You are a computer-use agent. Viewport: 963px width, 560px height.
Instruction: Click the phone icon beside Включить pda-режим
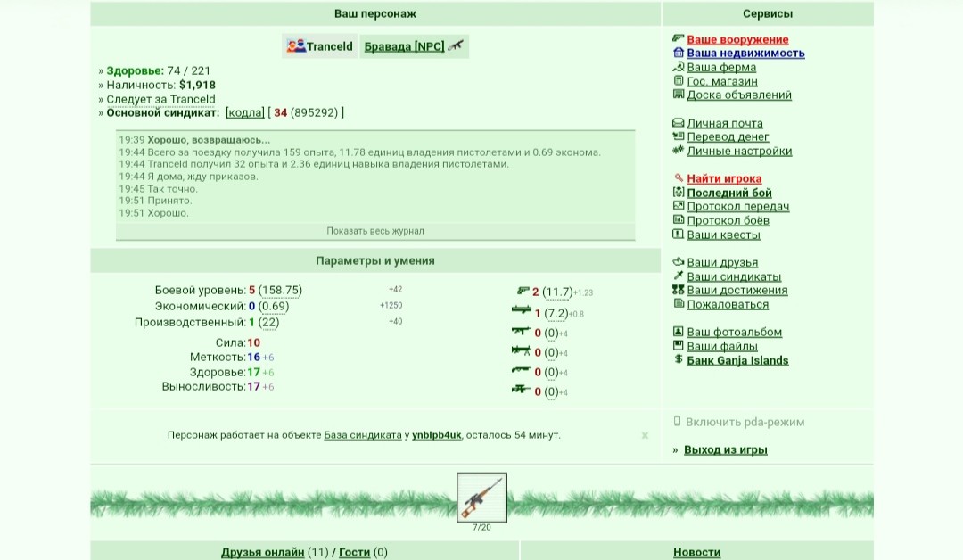coord(677,421)
